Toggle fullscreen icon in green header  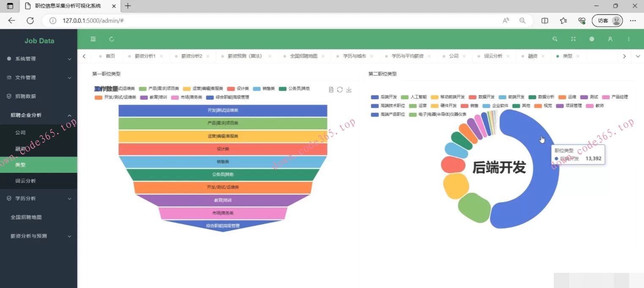point(573,39)
